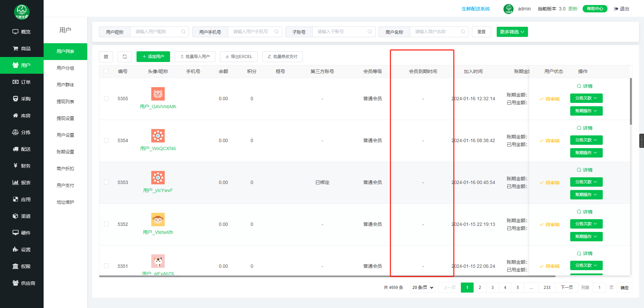
Task: Click search icon in 商户名称 field
Action: pos(463,32)
